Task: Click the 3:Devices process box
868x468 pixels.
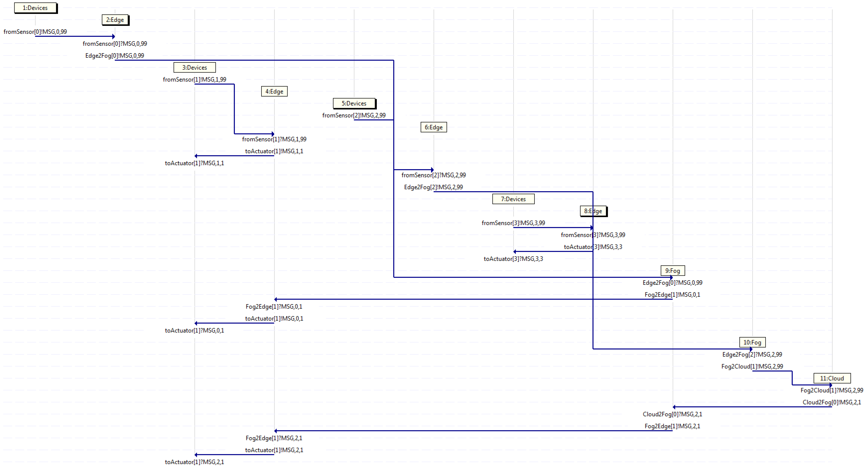Action: click(x=194, y=67)
